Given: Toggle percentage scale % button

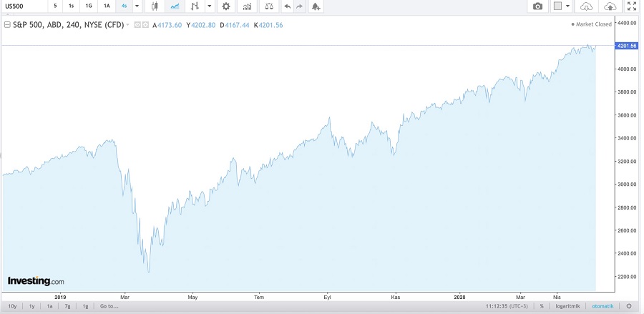Looking at the screenshot, I should [542, 306].
